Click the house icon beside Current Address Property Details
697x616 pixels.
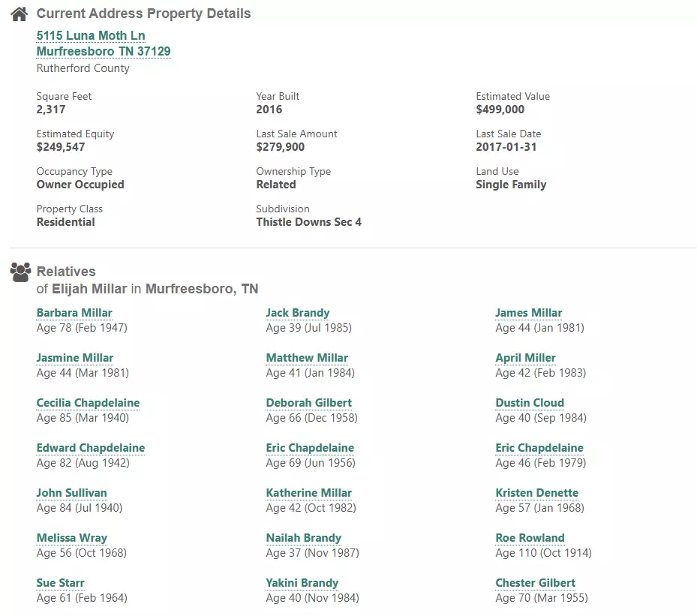pos(19,14)
